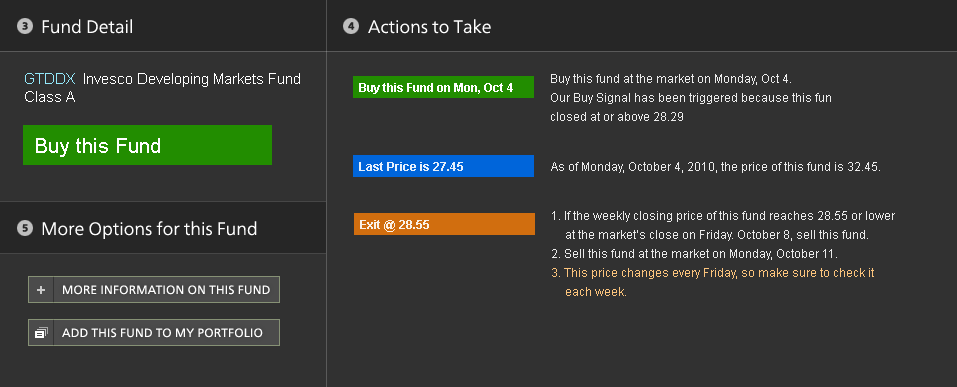Select ADD THIS FUND TO MY PORTFOLIO

tap(154, 333)
